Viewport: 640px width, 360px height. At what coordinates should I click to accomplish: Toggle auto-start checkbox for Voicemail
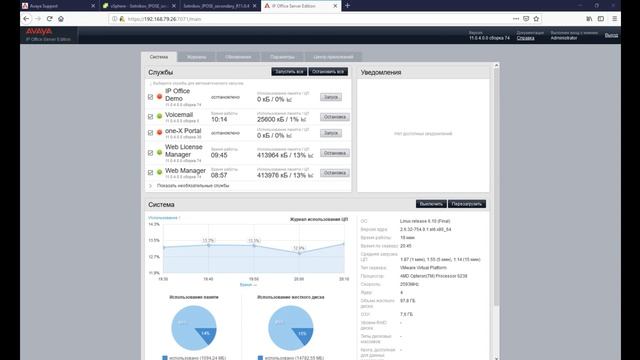coord(150,117)
